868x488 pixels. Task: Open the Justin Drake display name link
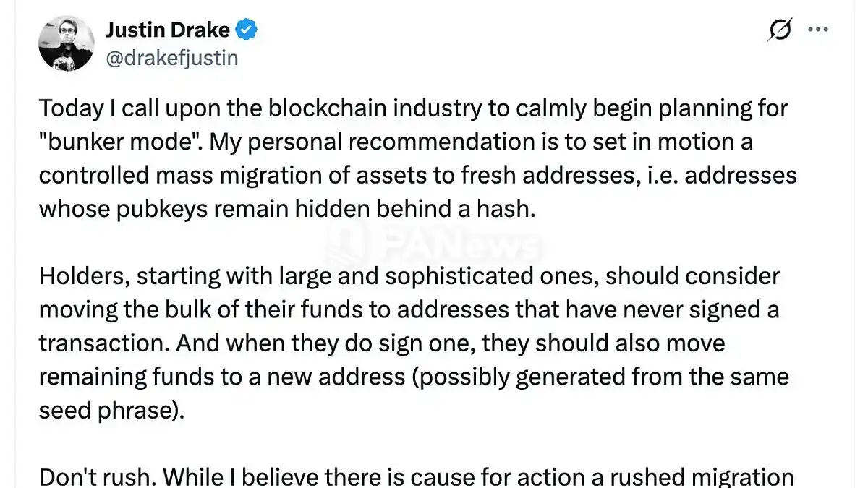pyautogui.click(x=168, y=30)
